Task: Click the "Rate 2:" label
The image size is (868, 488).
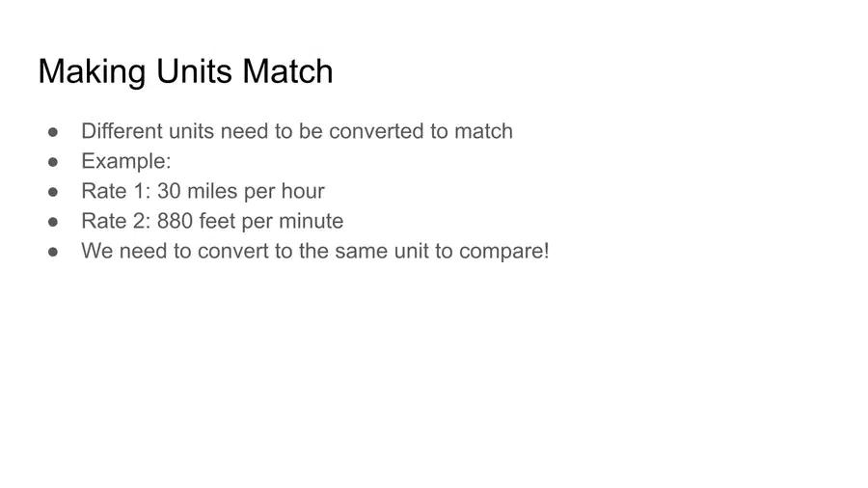Action: click(x=117, y=221)
